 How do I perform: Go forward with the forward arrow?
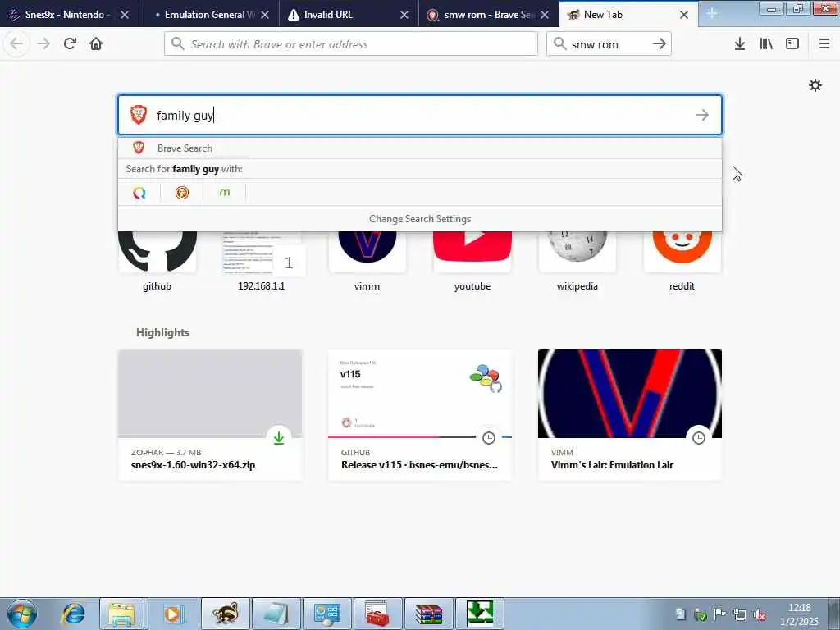click(x=43, y=43)
